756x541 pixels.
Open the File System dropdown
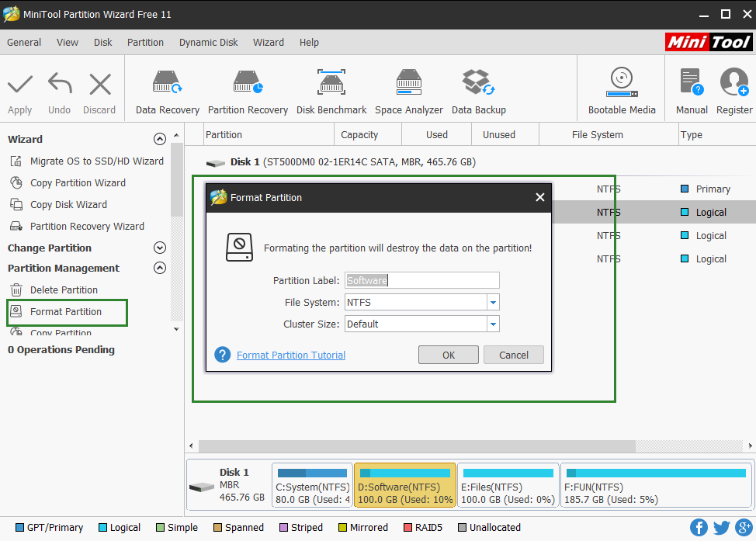[493, 303]
